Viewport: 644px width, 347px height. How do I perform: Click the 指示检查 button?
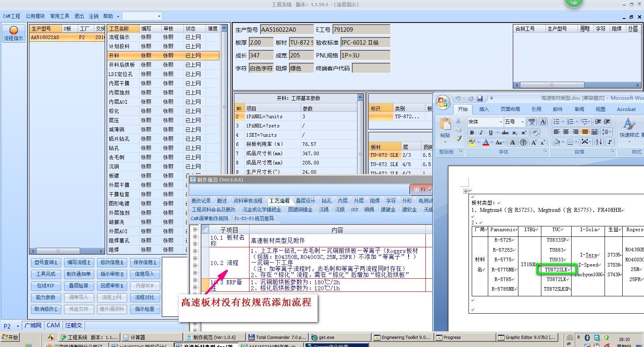(145, 309)
